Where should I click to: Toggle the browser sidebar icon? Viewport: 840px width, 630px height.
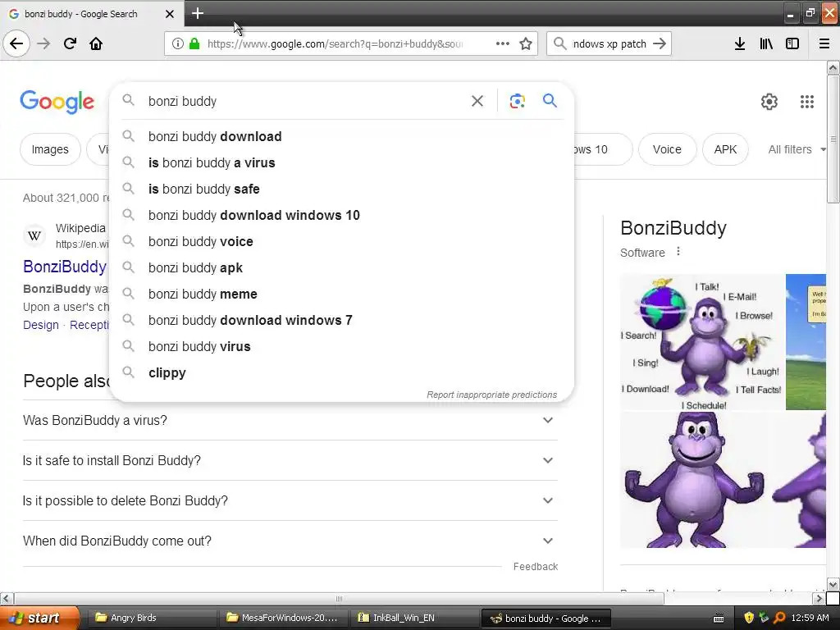coord(792,43)
